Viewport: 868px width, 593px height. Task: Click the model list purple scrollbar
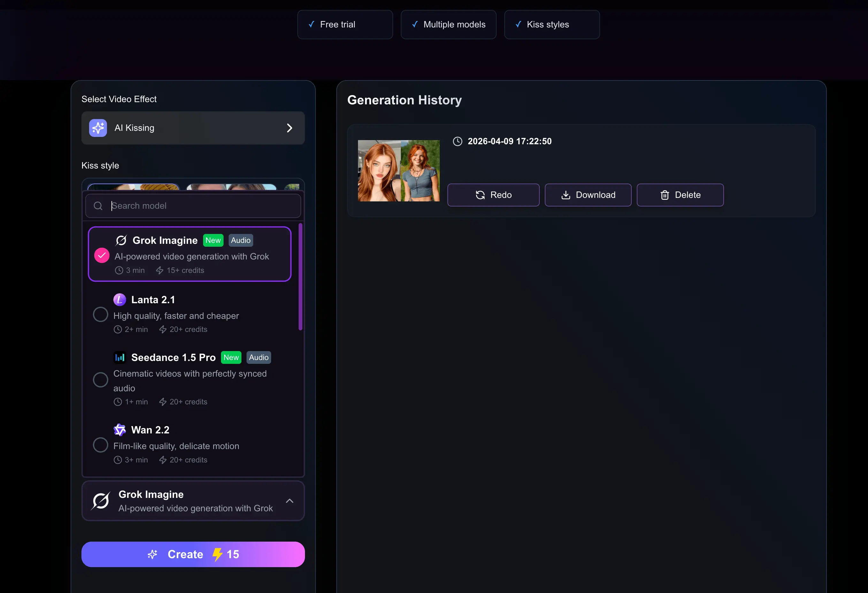(300, 276)
